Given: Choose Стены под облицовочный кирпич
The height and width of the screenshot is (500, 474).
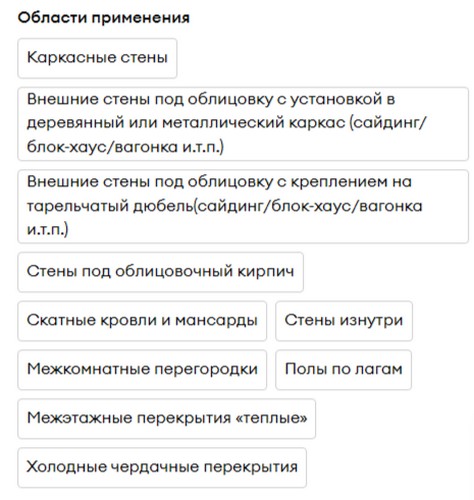Looking at the screenshot, I should point(160,272).
